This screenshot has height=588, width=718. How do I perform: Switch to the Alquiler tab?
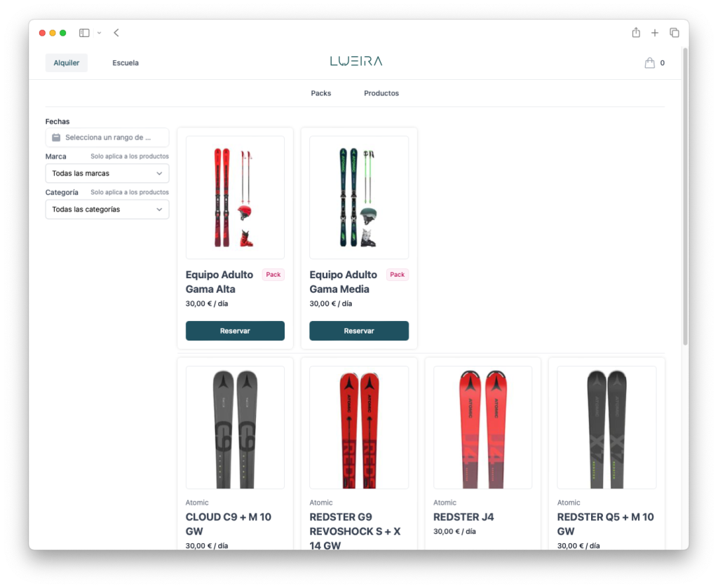click(67, 62)
